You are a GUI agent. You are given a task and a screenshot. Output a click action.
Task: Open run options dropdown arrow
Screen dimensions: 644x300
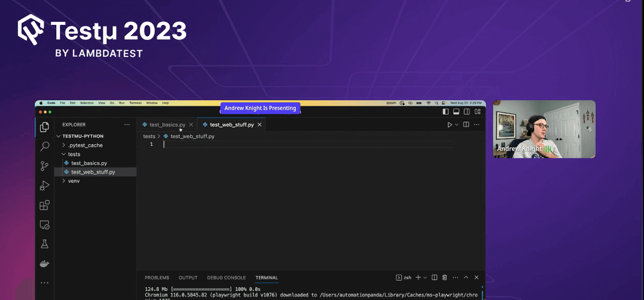pos(457,125)
